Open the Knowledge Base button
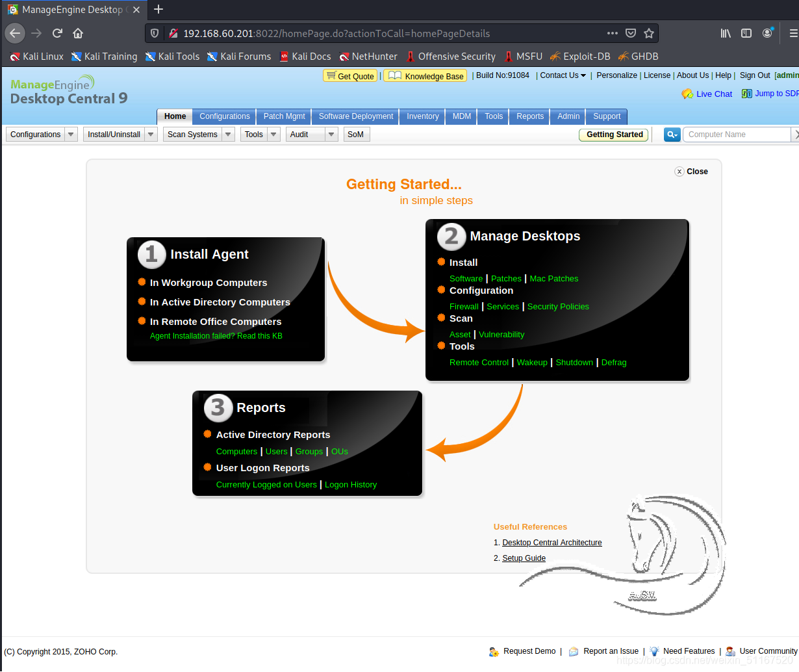 426,76
